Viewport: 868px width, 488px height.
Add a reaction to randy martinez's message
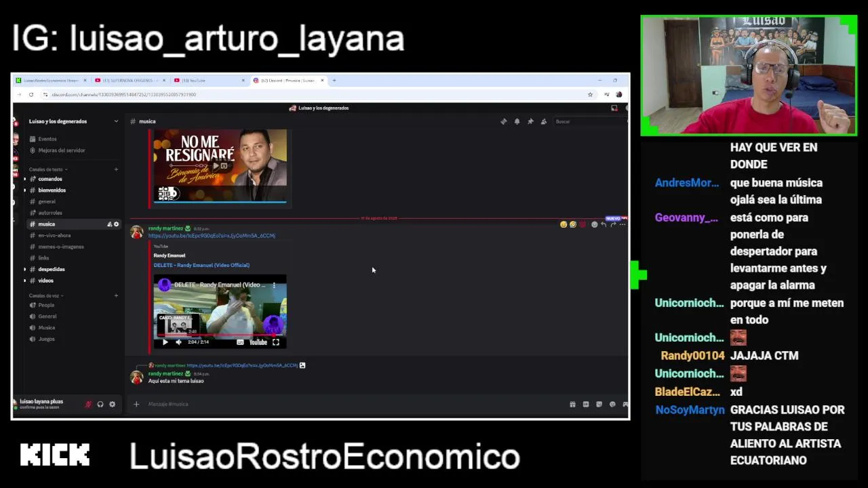[x=594, y=224]
